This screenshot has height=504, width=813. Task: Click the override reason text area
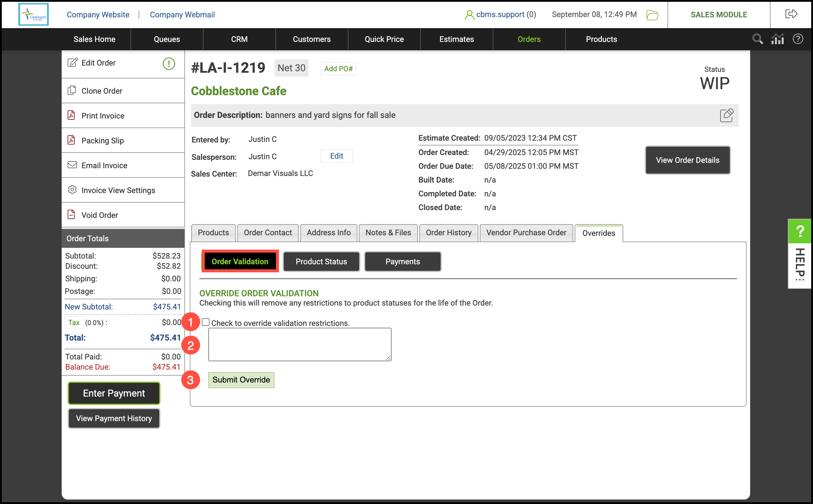tap(300, 344)
